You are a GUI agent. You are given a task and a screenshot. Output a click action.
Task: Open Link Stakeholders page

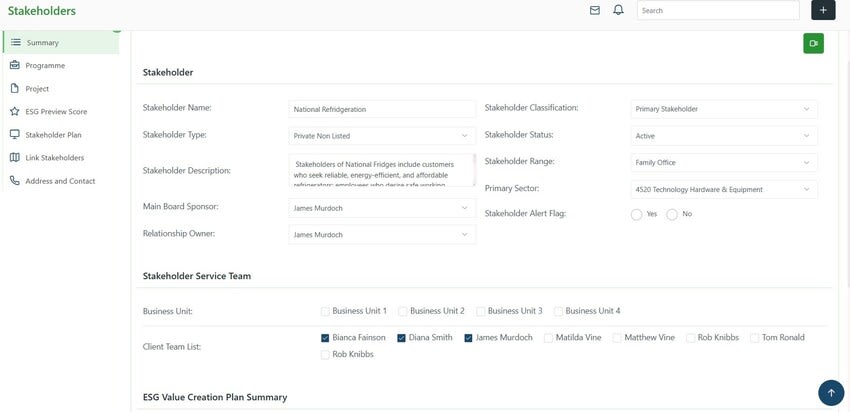(x=55, y=158)
